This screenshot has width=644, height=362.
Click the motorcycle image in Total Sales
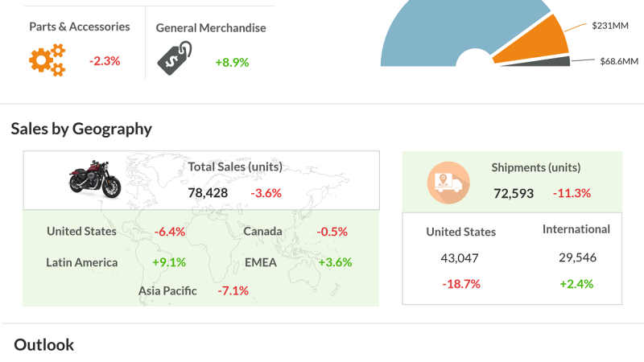(94, 179)
